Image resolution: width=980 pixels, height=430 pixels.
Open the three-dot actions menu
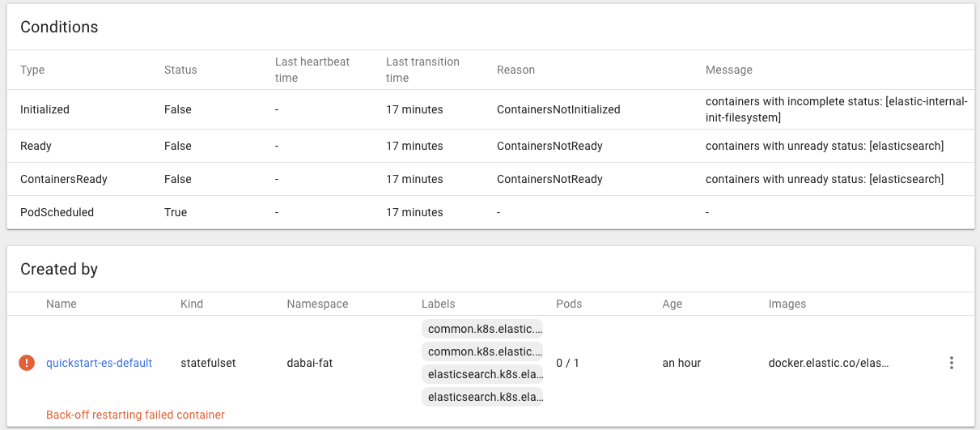[x=952, y=363]
